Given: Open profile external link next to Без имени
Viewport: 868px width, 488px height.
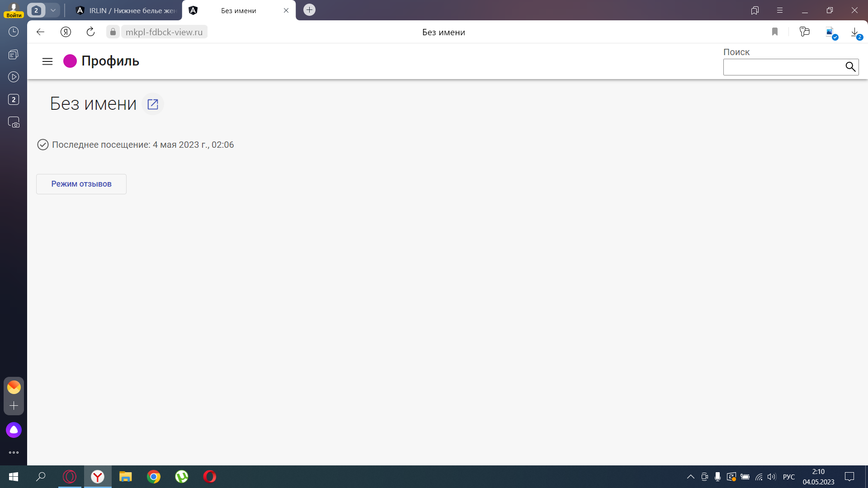Looking at the screenshot, I should pos(153,104).
